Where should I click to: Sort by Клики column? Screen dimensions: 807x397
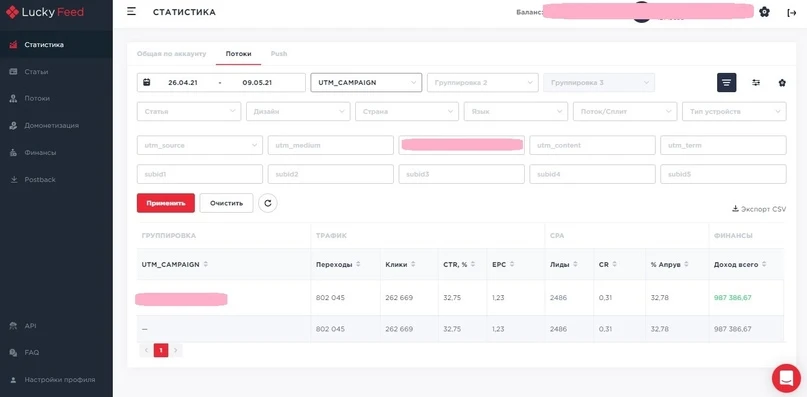[413, 264]
